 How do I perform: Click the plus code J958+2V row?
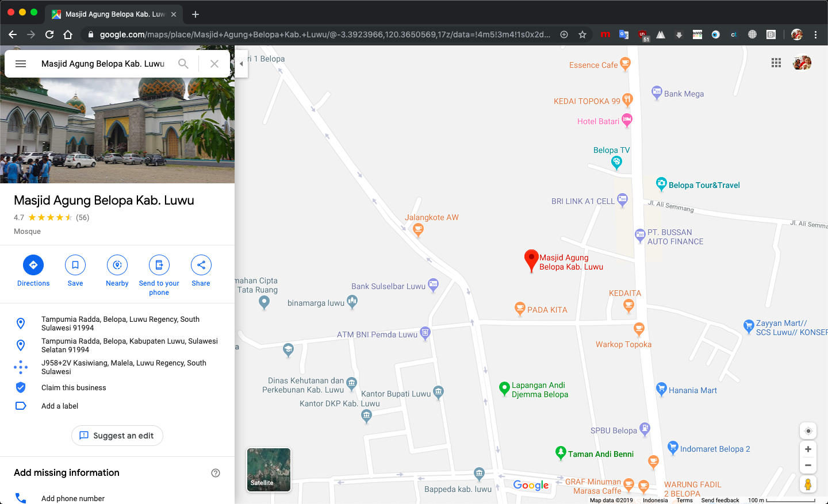tap(117, 367)
